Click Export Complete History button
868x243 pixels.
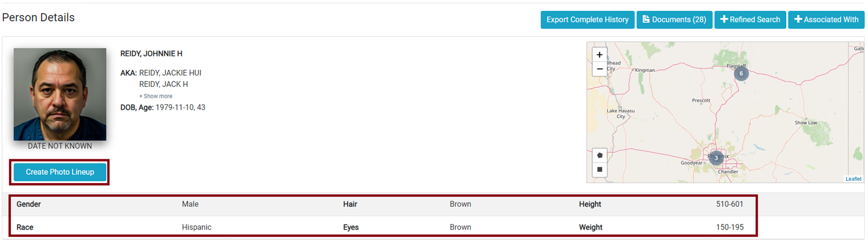[587, 19]
